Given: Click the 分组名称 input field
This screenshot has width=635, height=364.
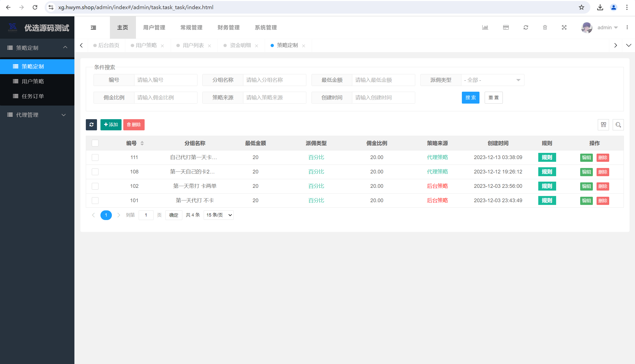Looking at the screenshot, I should [x=274, y=80].
